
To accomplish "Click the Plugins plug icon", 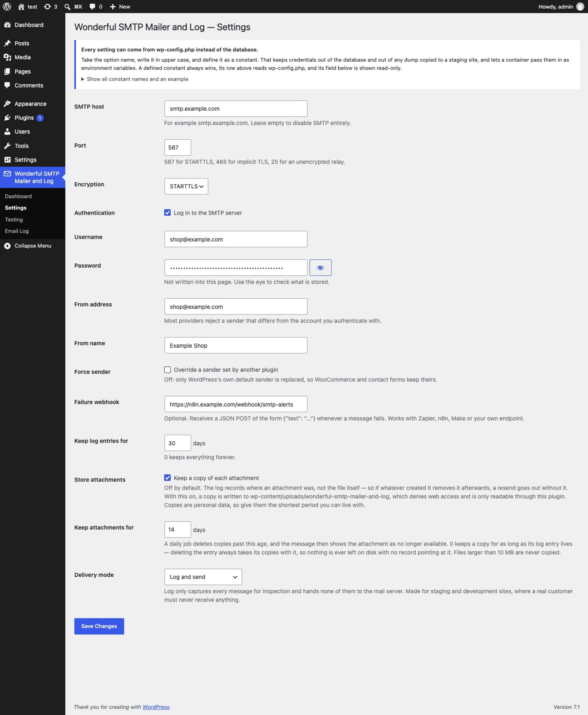I will (7, 118).
